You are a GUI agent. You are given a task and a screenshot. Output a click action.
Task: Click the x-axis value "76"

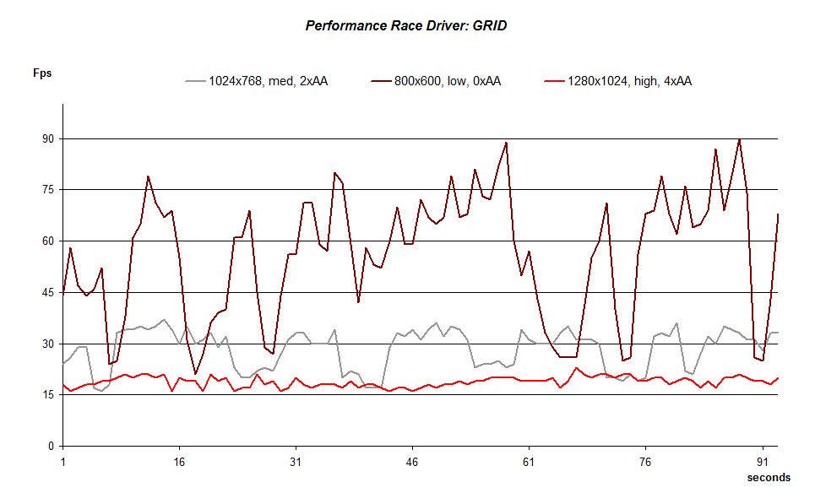pyautogui.click(x=645, y=463)
